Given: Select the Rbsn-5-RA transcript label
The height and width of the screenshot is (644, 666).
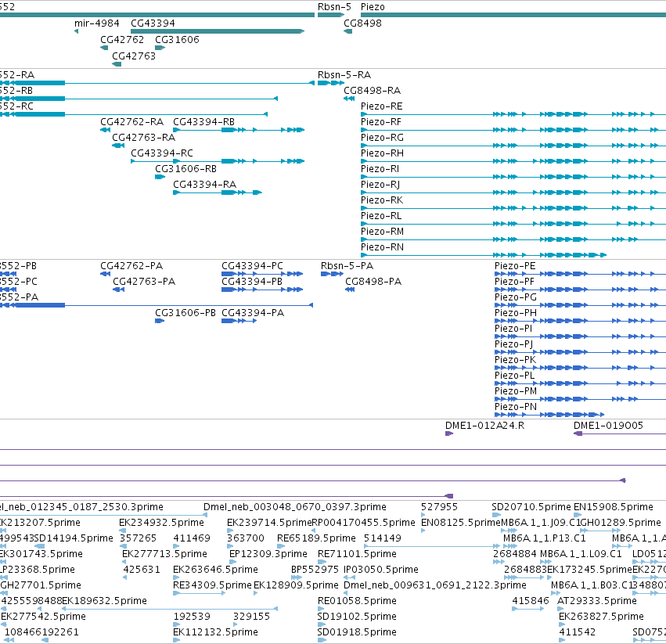Looking at the screenshot, I should [344, 75].
